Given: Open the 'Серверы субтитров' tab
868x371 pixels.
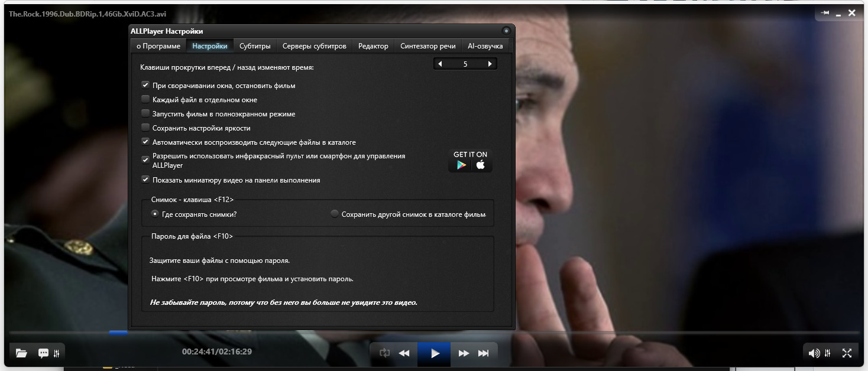Looking at the screenshot, I should [315, 46].
